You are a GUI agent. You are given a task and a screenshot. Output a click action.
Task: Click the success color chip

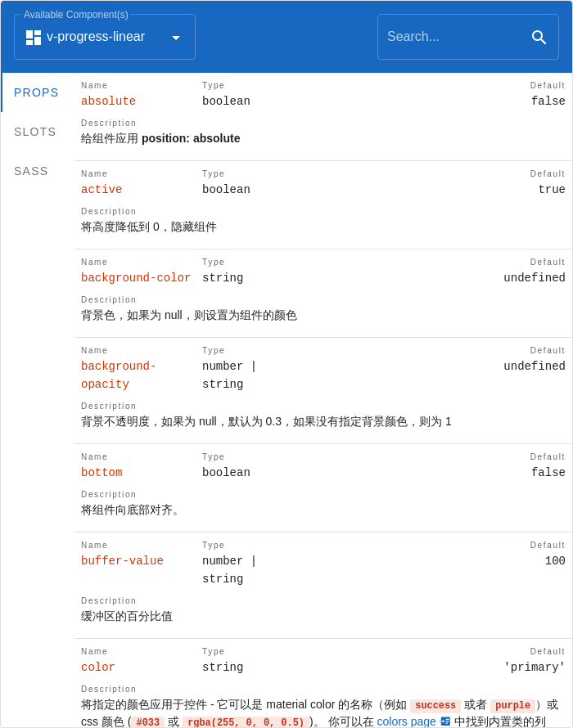[x=435, y=705]
